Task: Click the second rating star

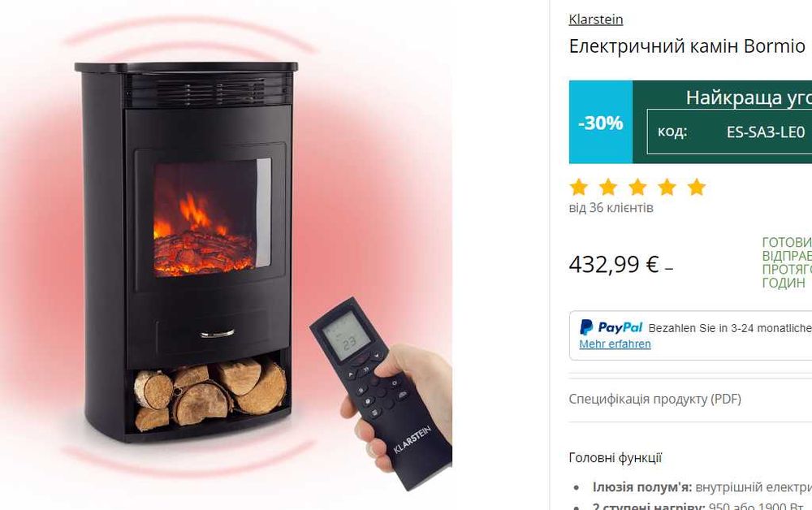Action: (x=608, y=187)
